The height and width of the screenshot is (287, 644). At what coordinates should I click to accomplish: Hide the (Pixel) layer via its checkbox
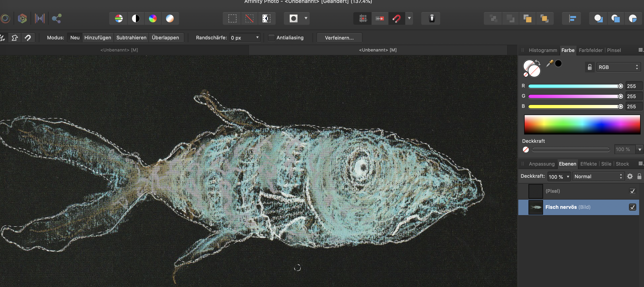click(632, 191)
